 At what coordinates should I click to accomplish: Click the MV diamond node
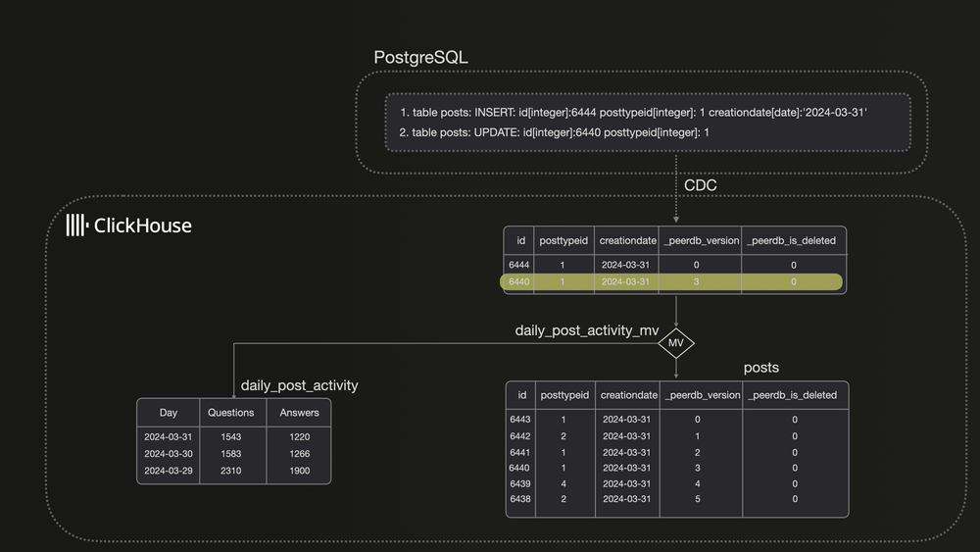tap(676, 343)
